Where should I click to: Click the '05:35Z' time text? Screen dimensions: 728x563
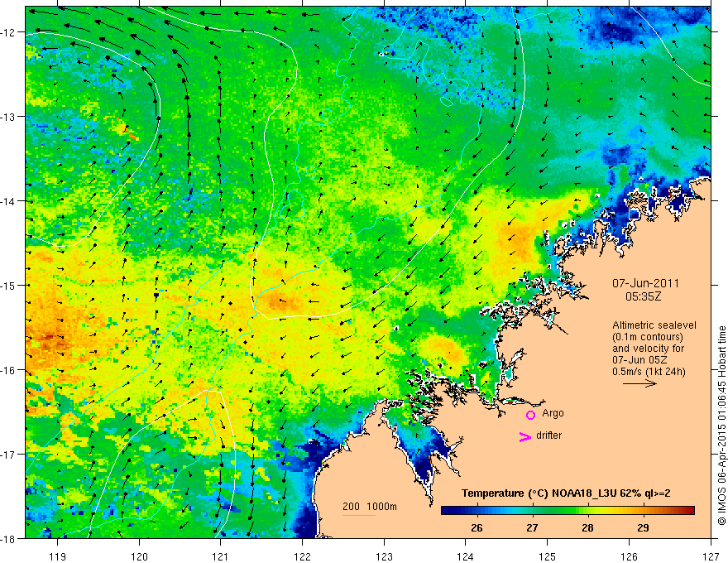(x=644, y=296)
